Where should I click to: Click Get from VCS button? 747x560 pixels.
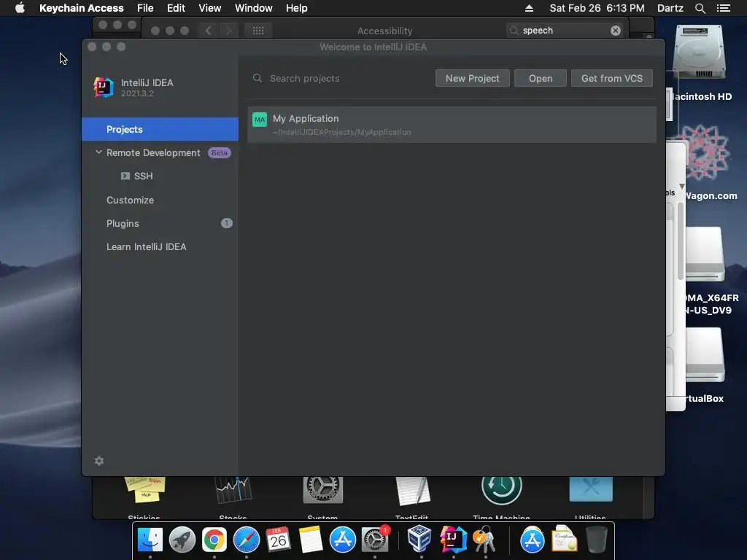point(612,78)
